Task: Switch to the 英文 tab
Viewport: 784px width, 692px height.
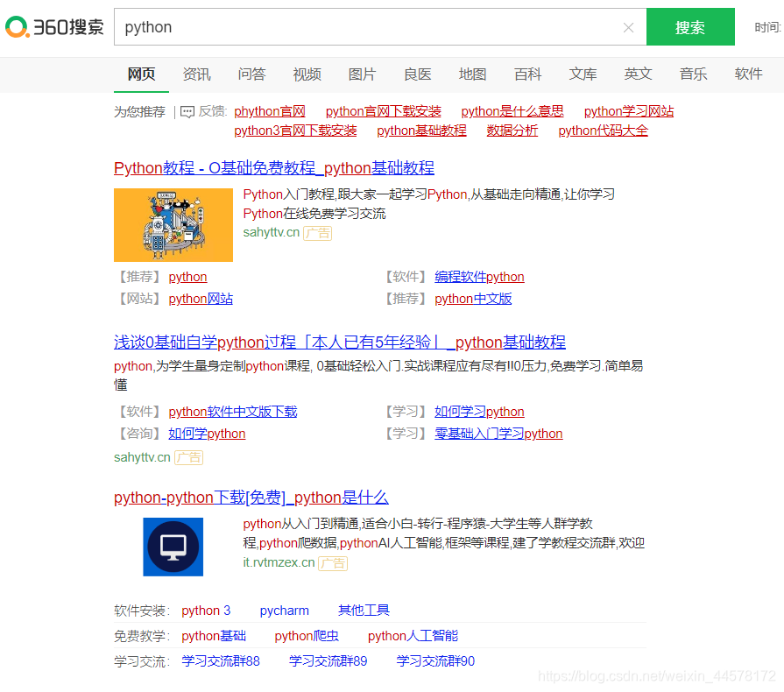Action: tap(638, 74)
